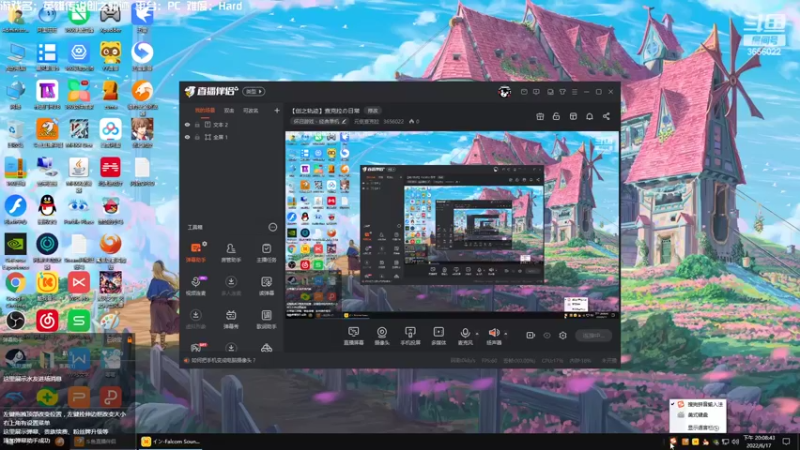Open the gift box icon in header

click(540, 116)
